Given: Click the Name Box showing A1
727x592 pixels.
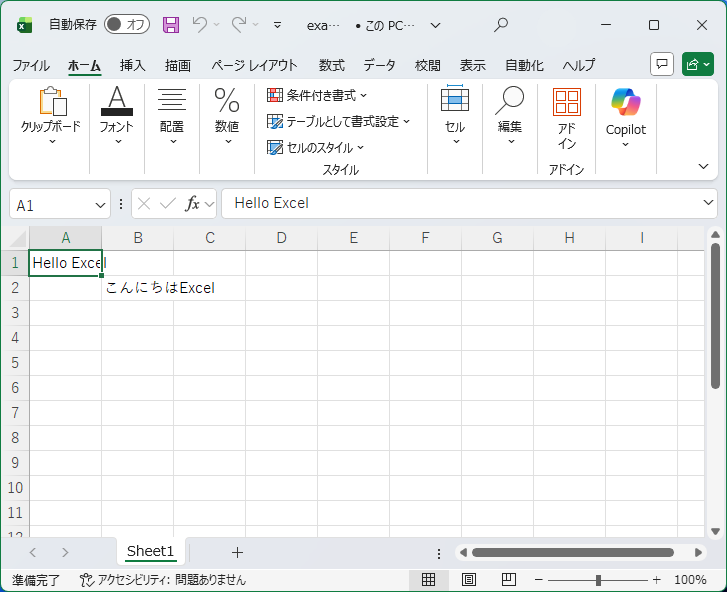Looking at the screenshot, I should [51, 204].
